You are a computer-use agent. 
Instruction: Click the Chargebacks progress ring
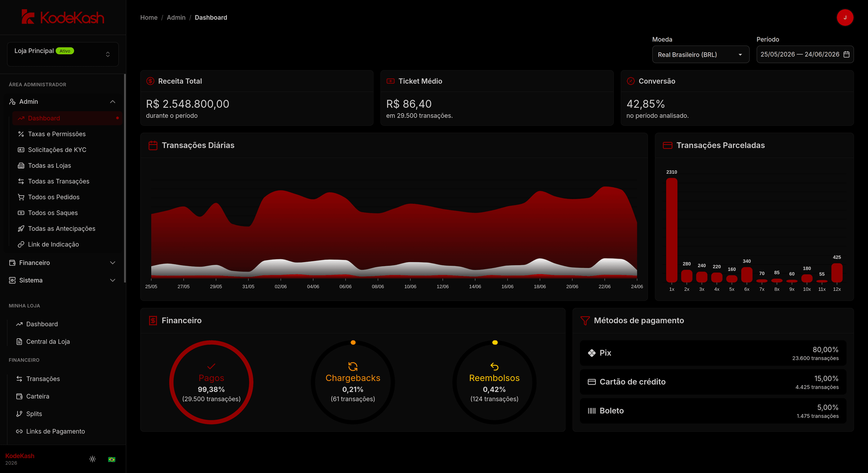coord(353,383)
